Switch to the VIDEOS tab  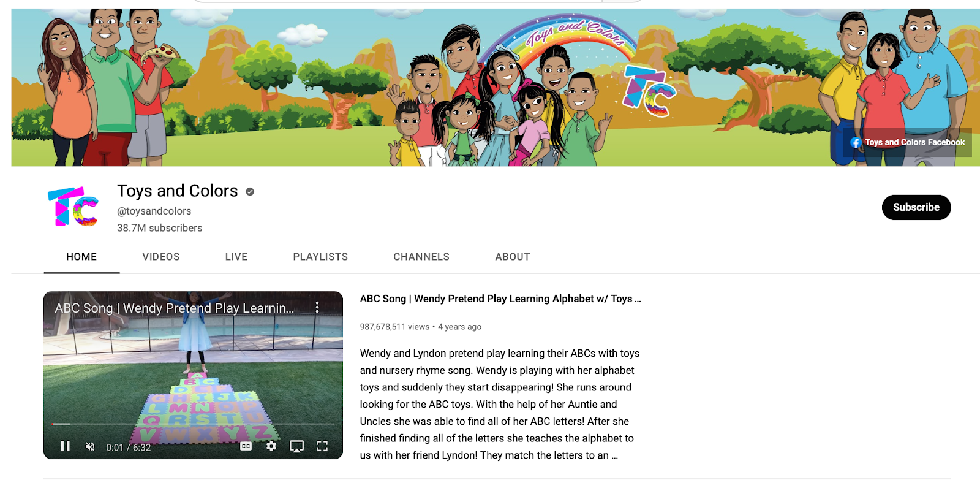pos(161,257)
